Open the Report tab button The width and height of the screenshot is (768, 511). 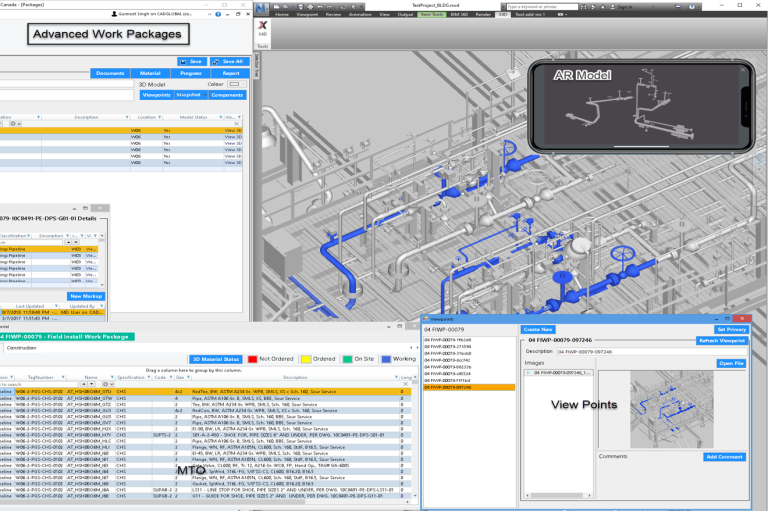(x=231, y=73)
